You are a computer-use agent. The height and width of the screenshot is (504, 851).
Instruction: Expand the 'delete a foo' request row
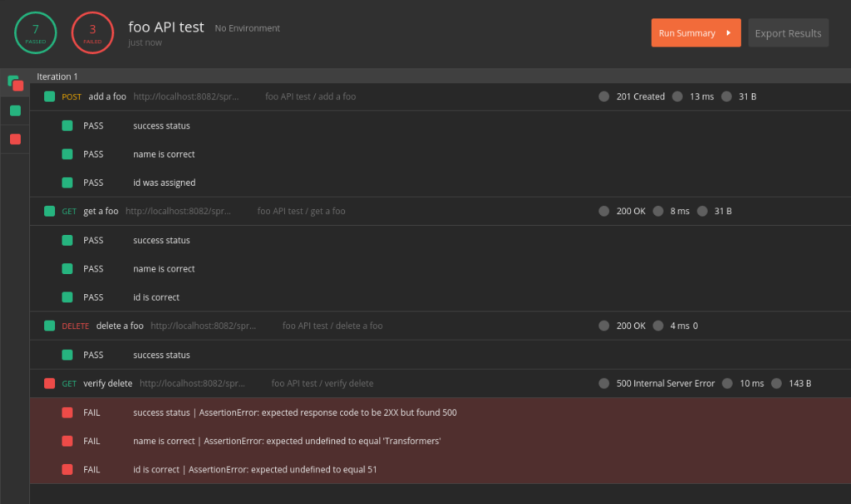pyautogui.click(x=120, y=325)
